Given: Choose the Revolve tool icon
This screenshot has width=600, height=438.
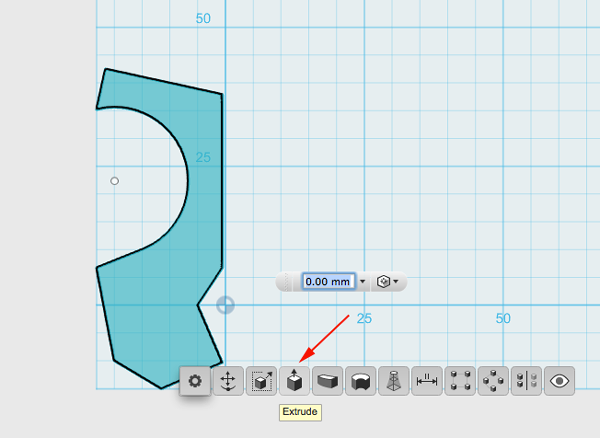Looking at the screenshot, I should click(360, 381).
